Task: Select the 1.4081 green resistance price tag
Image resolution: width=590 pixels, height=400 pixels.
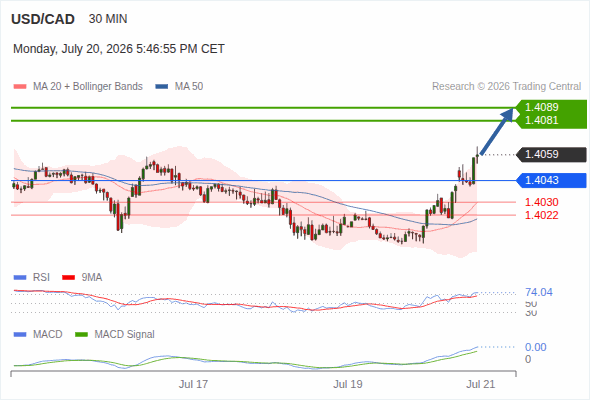Action: pyautogui.click(x=541, y=120)
